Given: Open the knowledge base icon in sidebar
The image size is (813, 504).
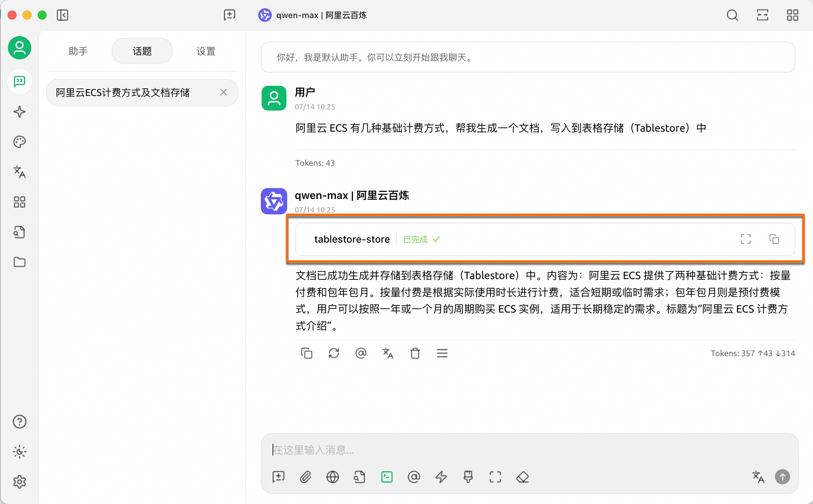Looking at the screenshot, I should (20, 232).
